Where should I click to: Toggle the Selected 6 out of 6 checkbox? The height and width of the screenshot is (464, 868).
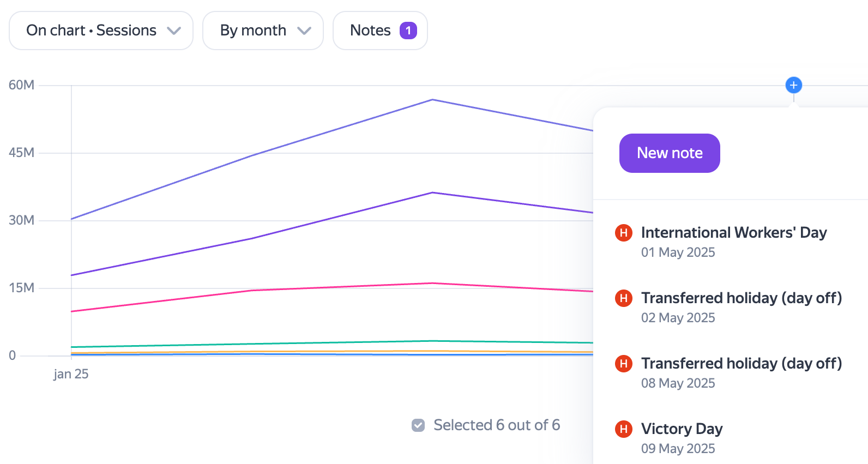(x=418, y=425)
